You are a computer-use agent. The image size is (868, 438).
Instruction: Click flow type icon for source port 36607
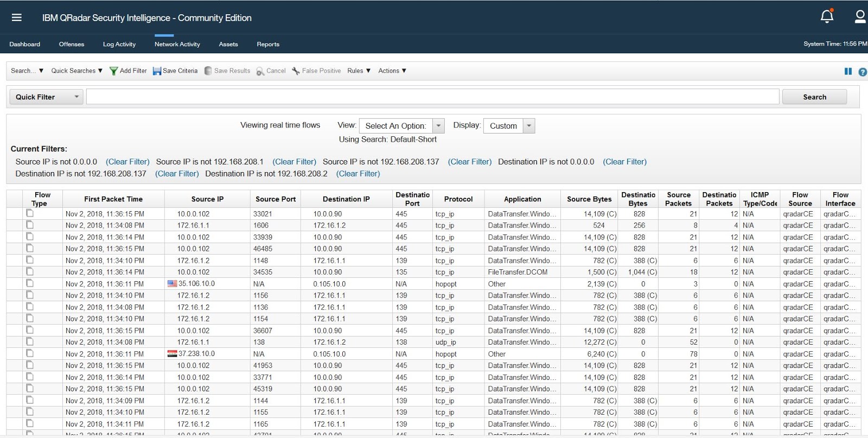[x=30, y=330]
